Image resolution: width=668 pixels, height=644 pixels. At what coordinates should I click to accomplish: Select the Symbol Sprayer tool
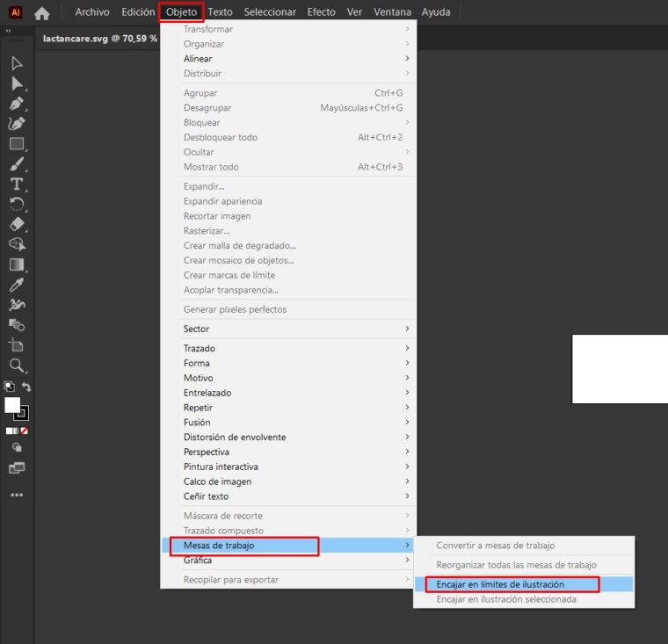(x=17, y=305)
